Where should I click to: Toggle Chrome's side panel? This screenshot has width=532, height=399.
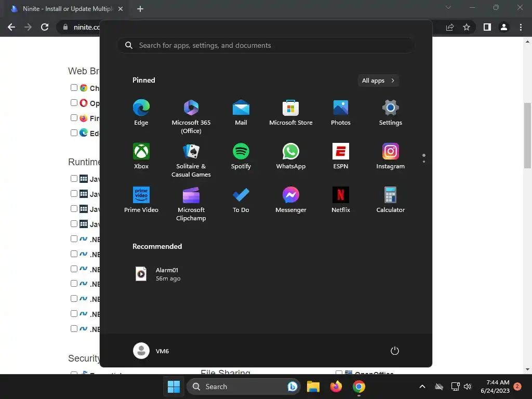pyautogui.click(x=487, y=27)
